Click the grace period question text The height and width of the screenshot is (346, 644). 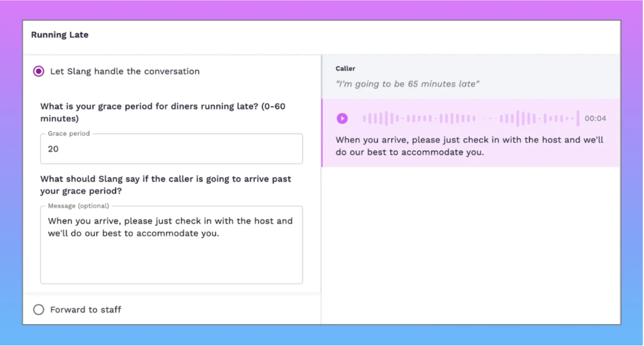(x=163, y=112)
